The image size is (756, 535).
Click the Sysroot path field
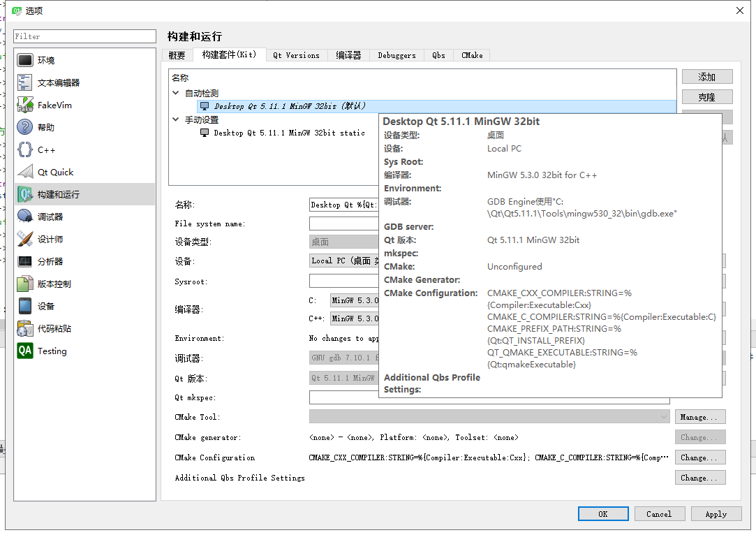(343, 281)
